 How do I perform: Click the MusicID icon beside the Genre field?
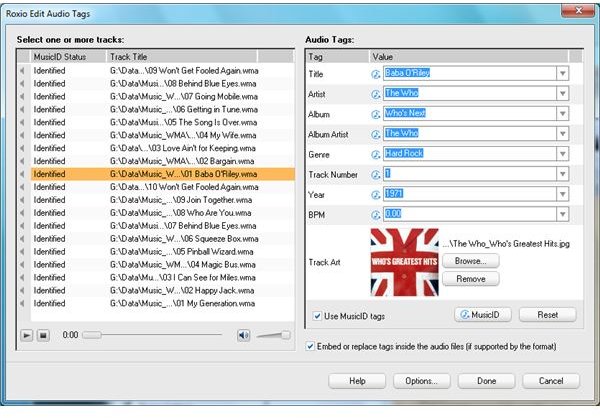point(376,154)
